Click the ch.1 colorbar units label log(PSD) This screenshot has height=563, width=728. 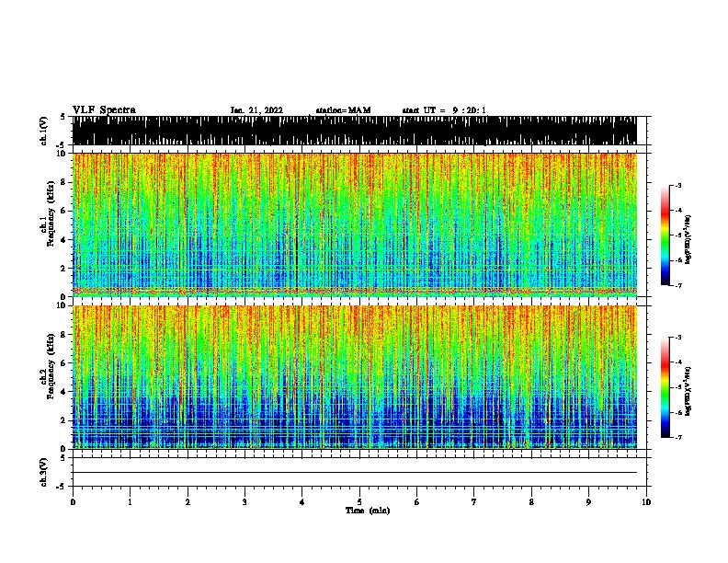point(688,239)
